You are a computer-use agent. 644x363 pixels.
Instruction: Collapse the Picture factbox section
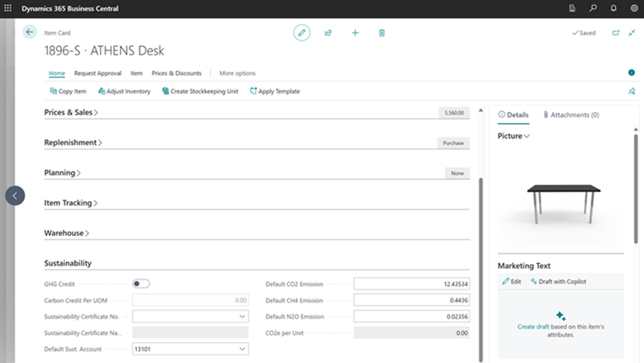514,136
